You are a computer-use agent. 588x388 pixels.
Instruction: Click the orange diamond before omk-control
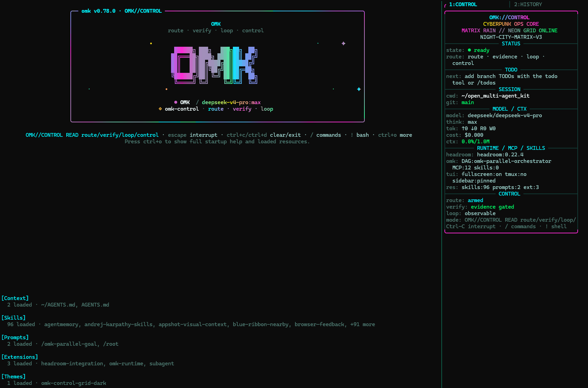[160, 109]
